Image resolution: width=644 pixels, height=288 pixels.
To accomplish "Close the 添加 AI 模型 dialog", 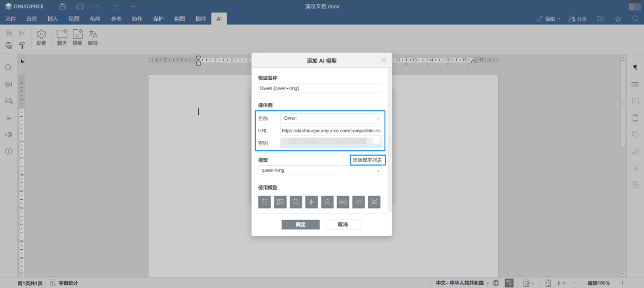I will pyautogui.click(x=383, y=60).
